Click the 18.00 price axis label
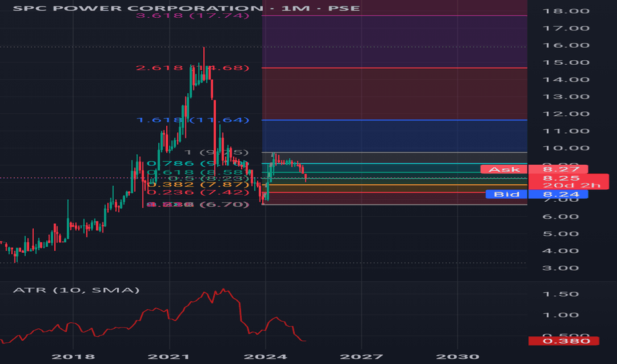 [x=566, y=11]
